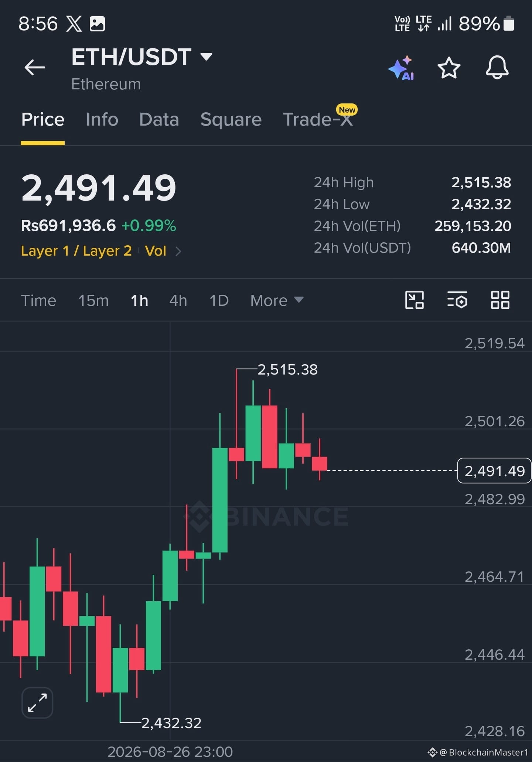Screen dimensions: 532x762
Task: Tap the 2,464.71 axis price label
Action: pyautogui.click(x=494, y=577)
